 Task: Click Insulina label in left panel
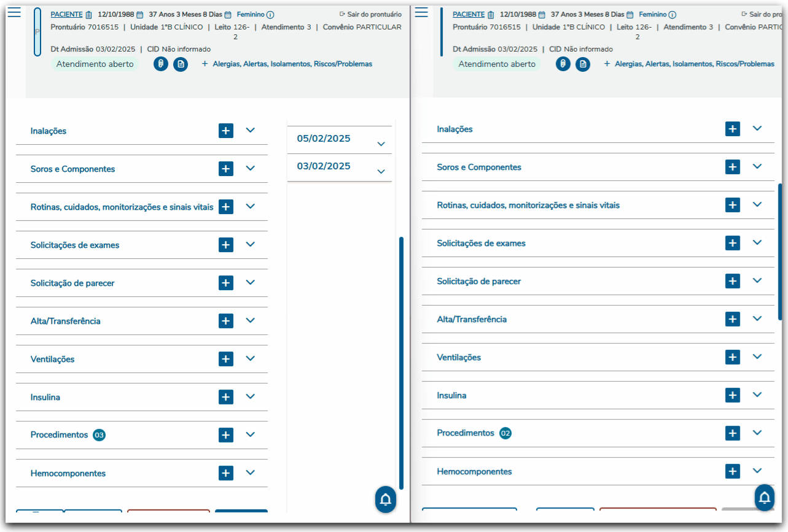point(45,397)
